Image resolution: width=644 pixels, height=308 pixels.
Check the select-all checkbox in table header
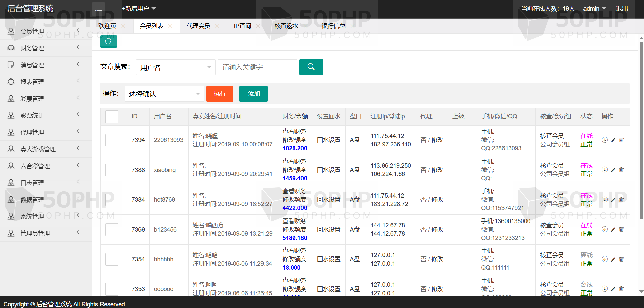(x=112, y=116)
